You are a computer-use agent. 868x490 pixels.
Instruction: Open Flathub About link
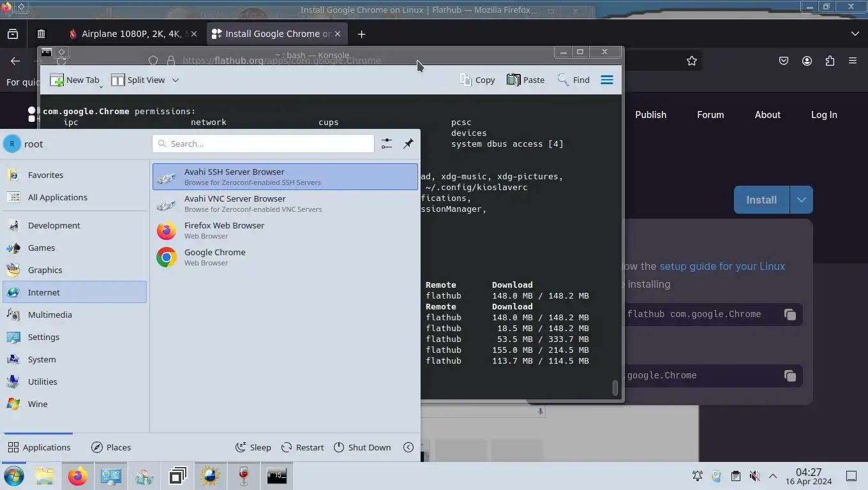coord(768,115)
